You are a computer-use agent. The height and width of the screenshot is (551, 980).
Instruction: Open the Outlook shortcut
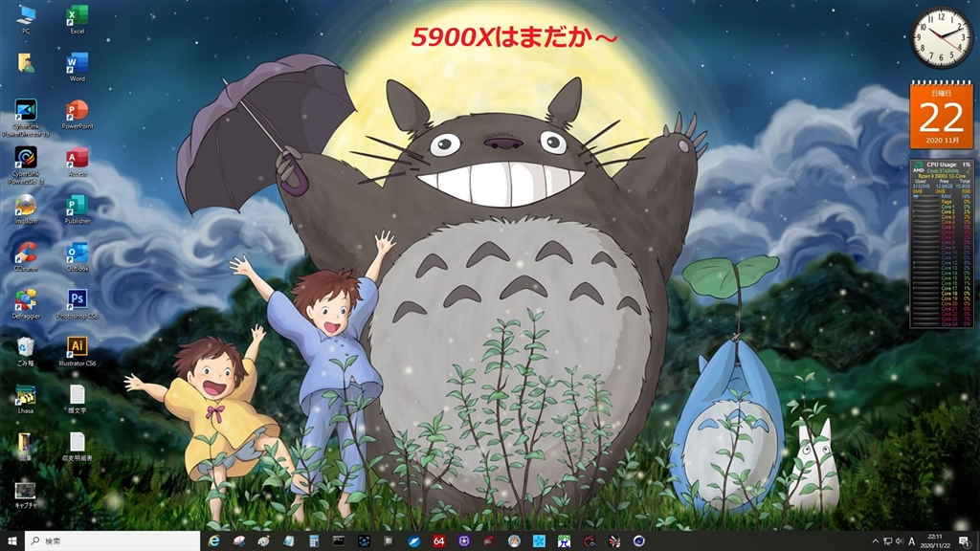[77, 256]
